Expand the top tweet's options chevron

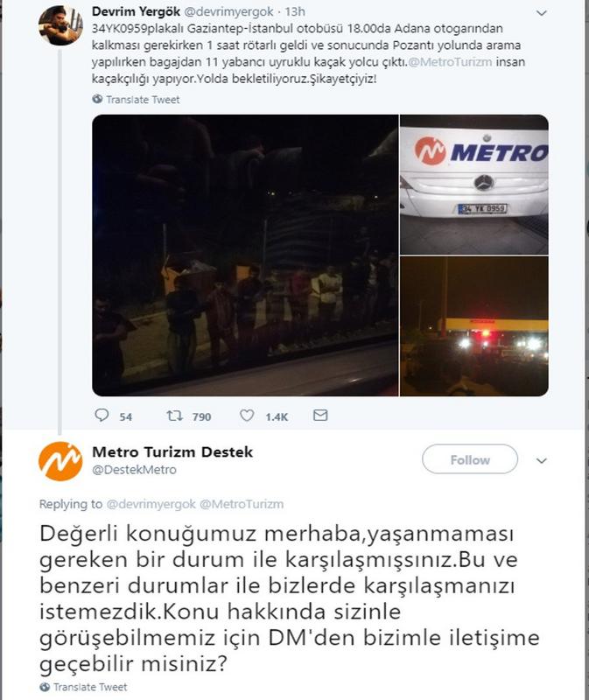click(x=541, y=13)
